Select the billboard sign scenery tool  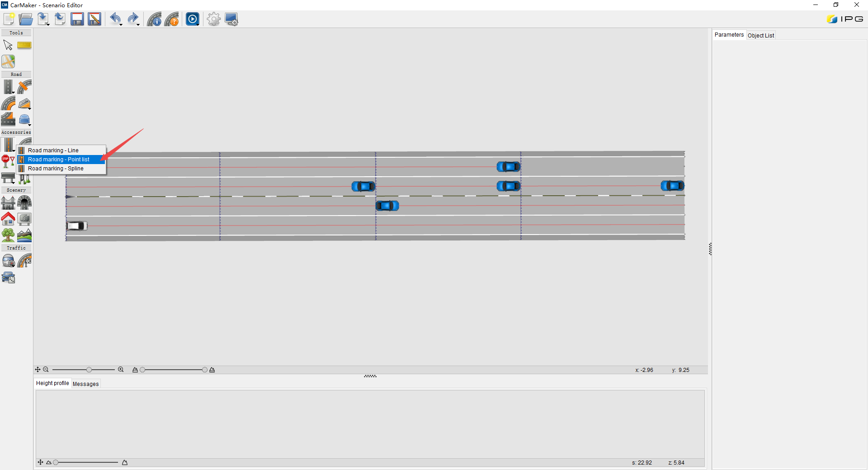click(x=24, y=219)
